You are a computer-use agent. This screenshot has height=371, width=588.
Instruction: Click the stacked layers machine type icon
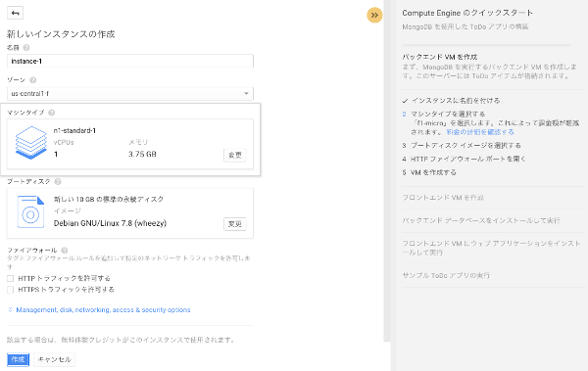[x=31, y=143]
